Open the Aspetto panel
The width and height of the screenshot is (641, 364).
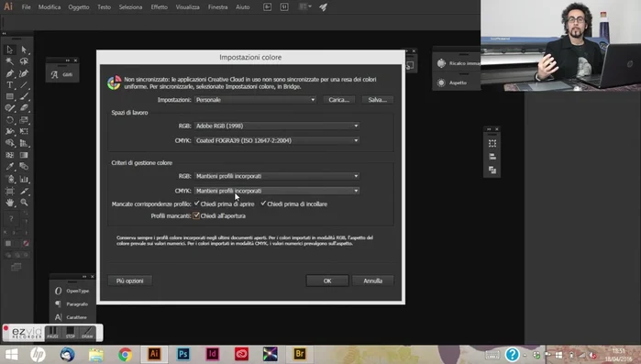pos(452,83)
